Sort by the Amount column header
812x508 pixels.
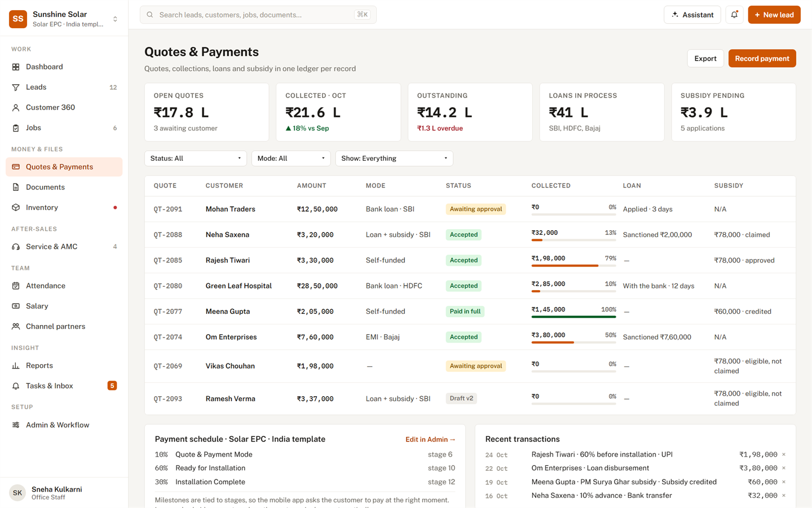pyautogui.click(x=312, y=186)
